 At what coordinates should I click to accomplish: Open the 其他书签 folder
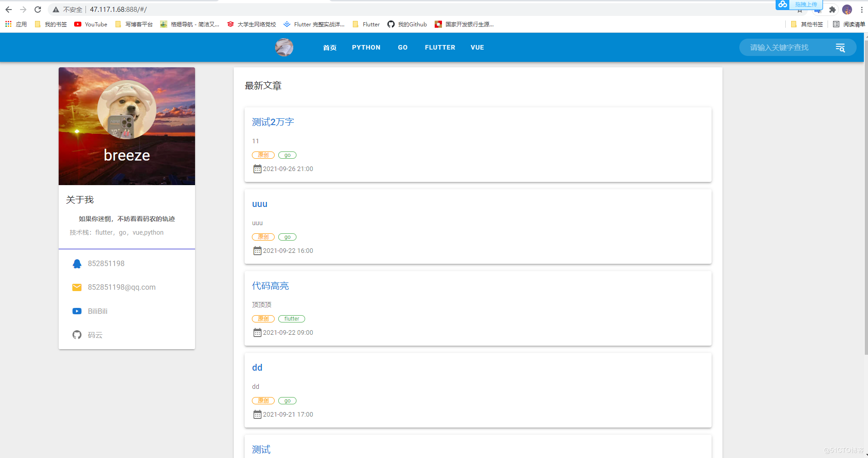coord(807,24)
